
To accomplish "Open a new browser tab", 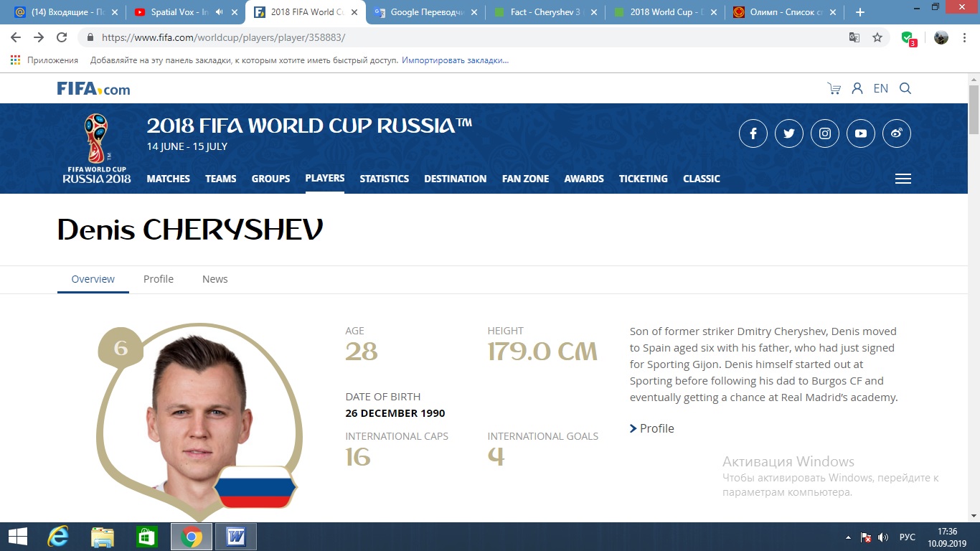I will 860,12.
